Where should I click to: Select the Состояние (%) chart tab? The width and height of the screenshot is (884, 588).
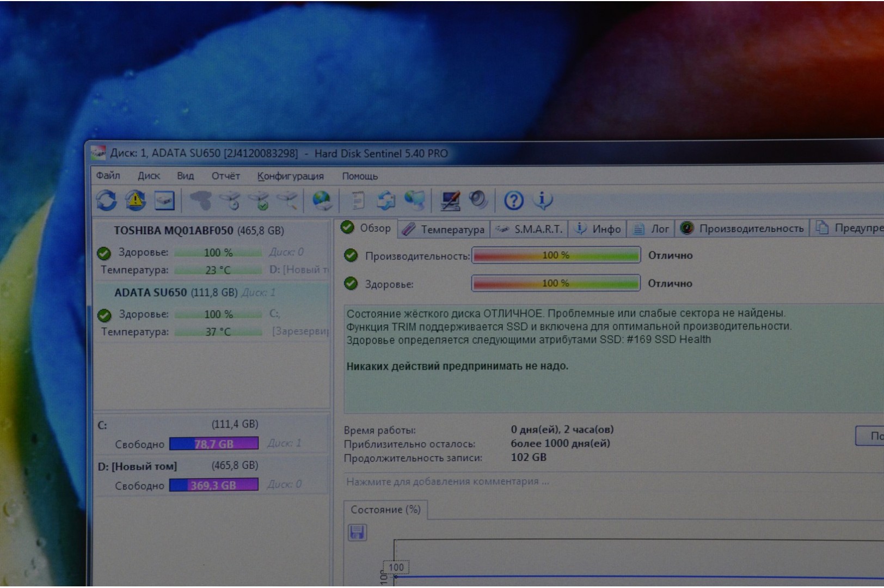click(x=385, y=510)
